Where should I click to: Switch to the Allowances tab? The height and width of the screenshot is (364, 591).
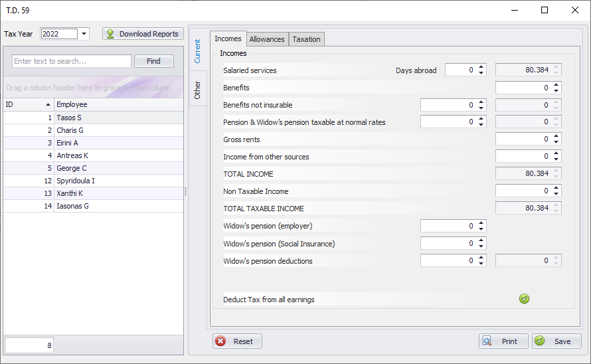[267, 39]
